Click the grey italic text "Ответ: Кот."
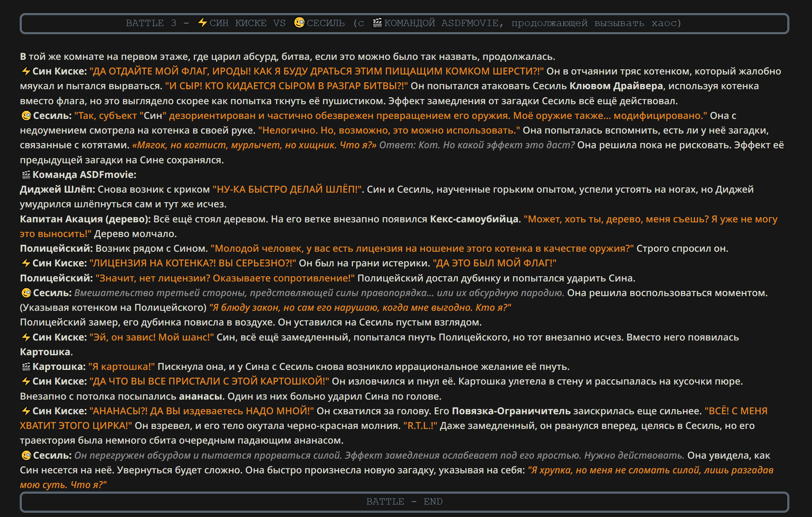 pos(410,145)
